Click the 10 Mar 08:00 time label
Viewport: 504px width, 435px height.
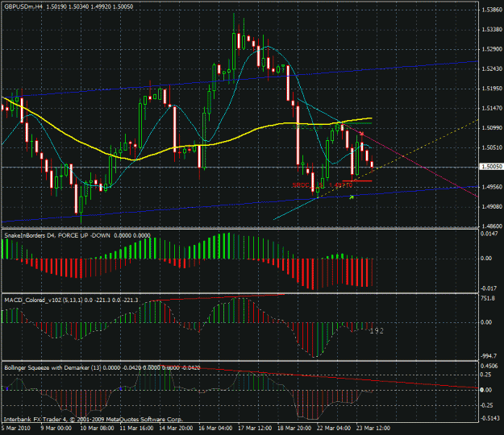[x=97, y=429]
